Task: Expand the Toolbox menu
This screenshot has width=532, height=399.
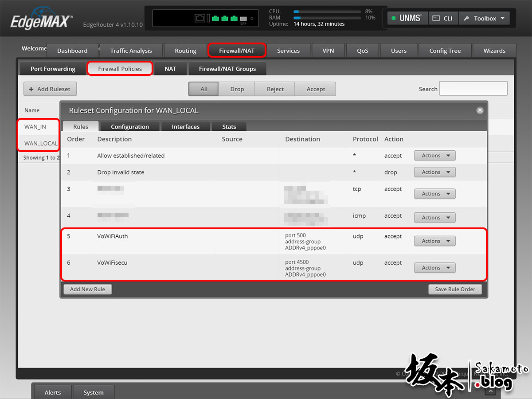Action: tap(484, 19)
